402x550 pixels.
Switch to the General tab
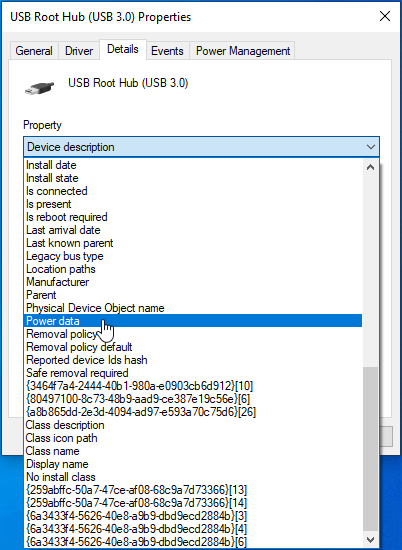tap(34, 51)
